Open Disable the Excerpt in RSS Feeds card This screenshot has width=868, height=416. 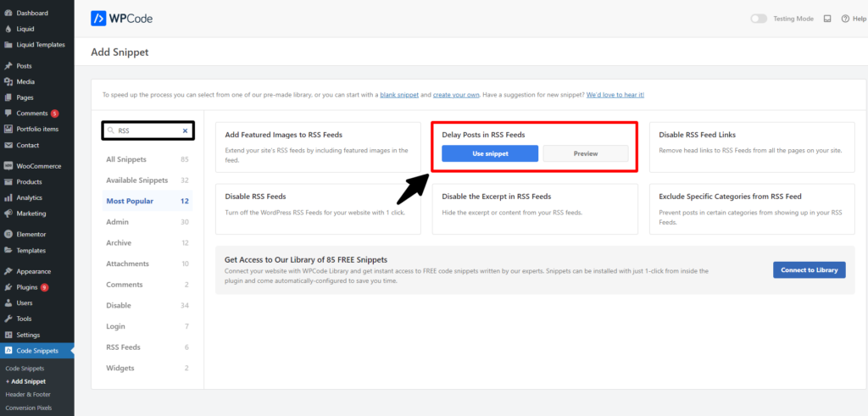(536, 209)
